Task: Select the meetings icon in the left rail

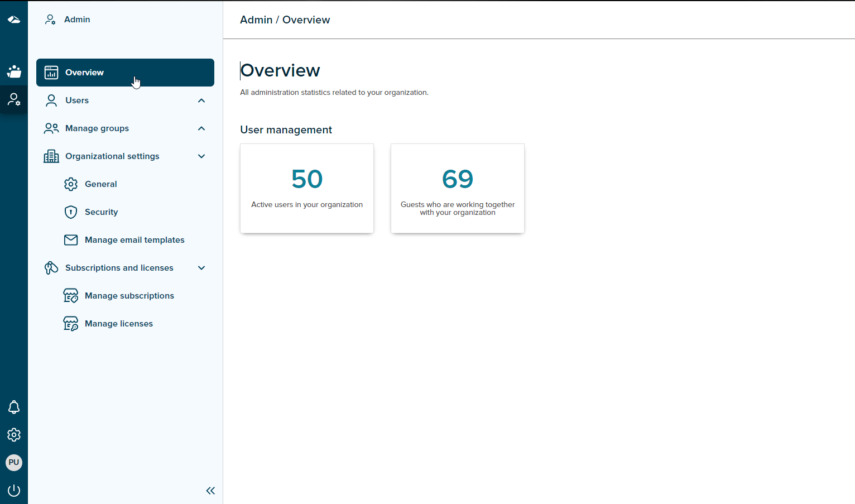Action: tap(14, 72)
